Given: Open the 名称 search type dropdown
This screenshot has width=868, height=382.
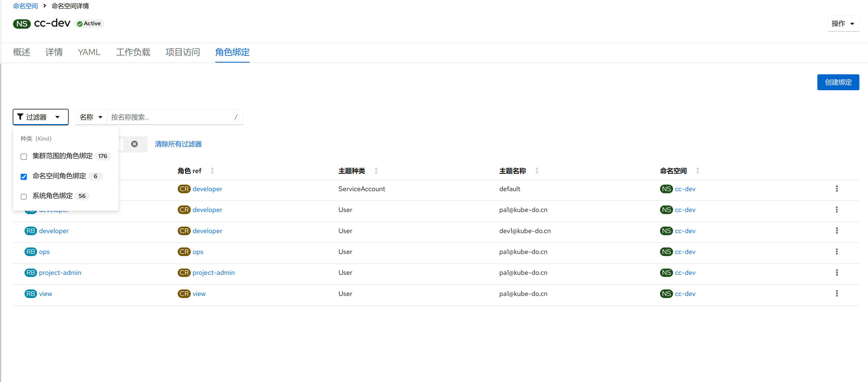Looking at the screenshot, I should click(91, 117).
